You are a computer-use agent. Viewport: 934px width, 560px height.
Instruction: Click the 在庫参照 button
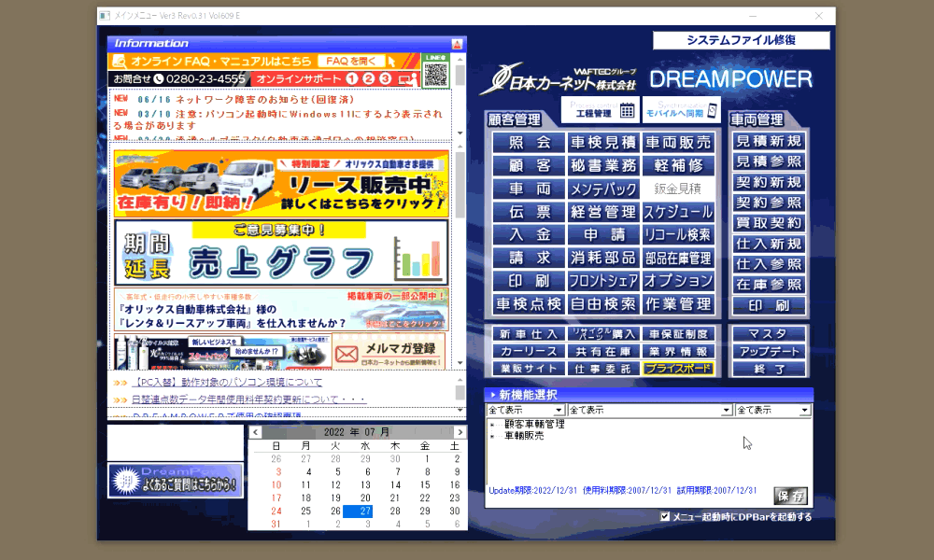tap(769, 285)
